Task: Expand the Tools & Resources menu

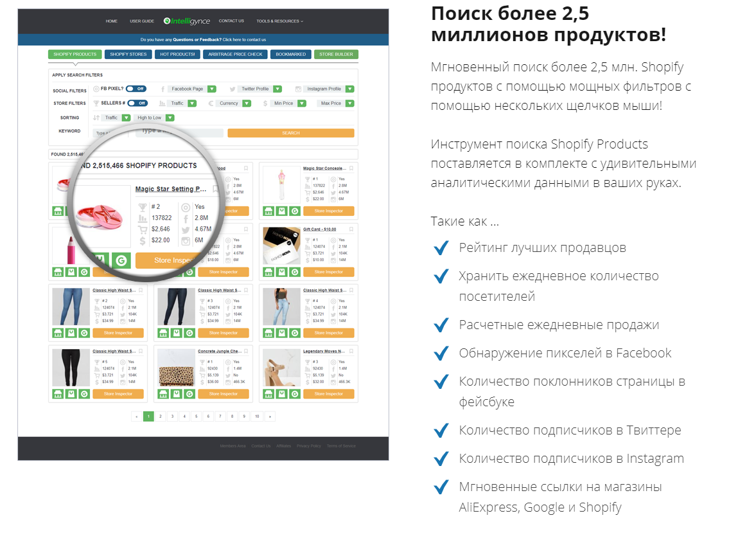Action: click(279, 21)
